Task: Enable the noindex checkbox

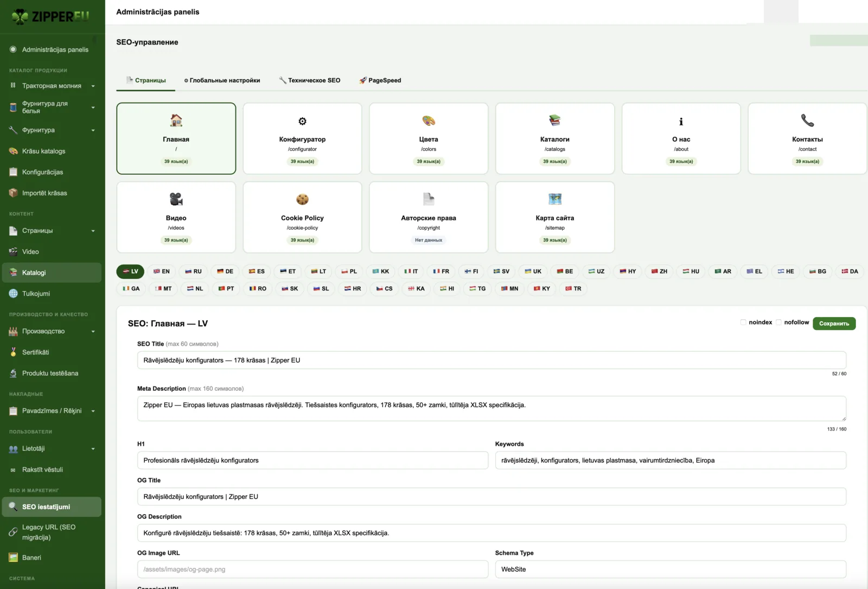Action: click(x=743, y=322)
